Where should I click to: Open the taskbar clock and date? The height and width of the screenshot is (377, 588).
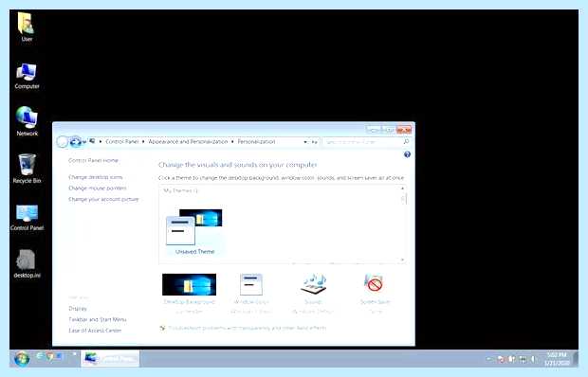558,359
